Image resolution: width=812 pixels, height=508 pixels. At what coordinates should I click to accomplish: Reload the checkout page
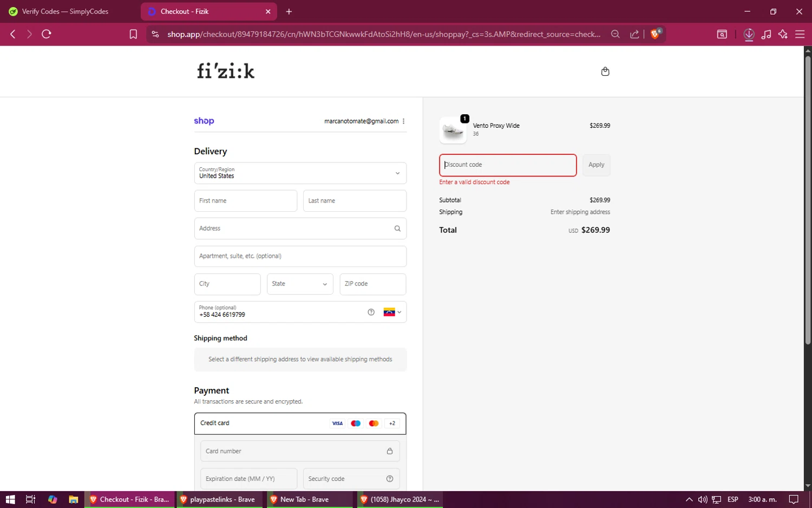[x=47, y=34]
